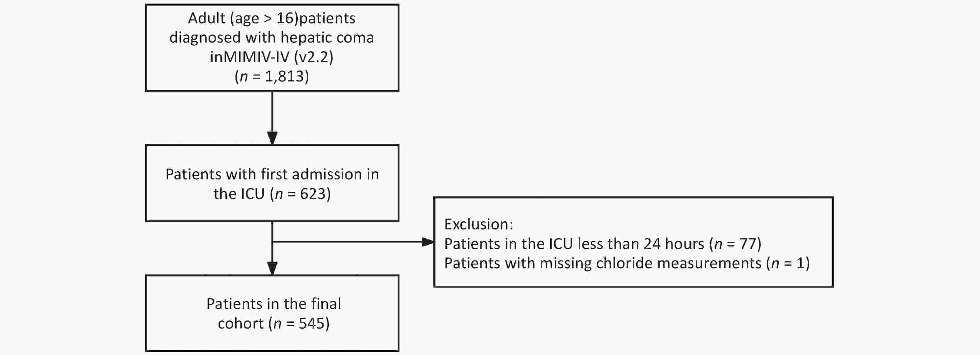Screen dimensions: 980x355
Task: Click the '(n = 1)' value
Action: pyautogui.click(x=788, y=263)
